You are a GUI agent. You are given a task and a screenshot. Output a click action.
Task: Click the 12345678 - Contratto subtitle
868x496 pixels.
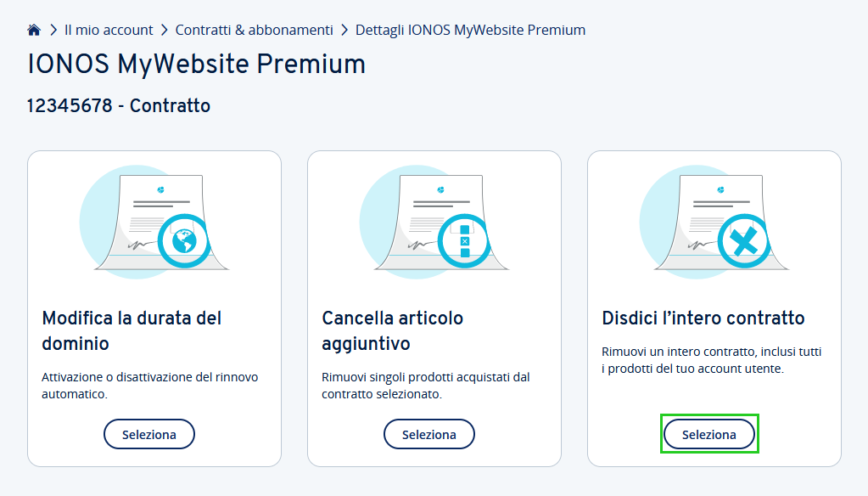[x=119, y=106]
